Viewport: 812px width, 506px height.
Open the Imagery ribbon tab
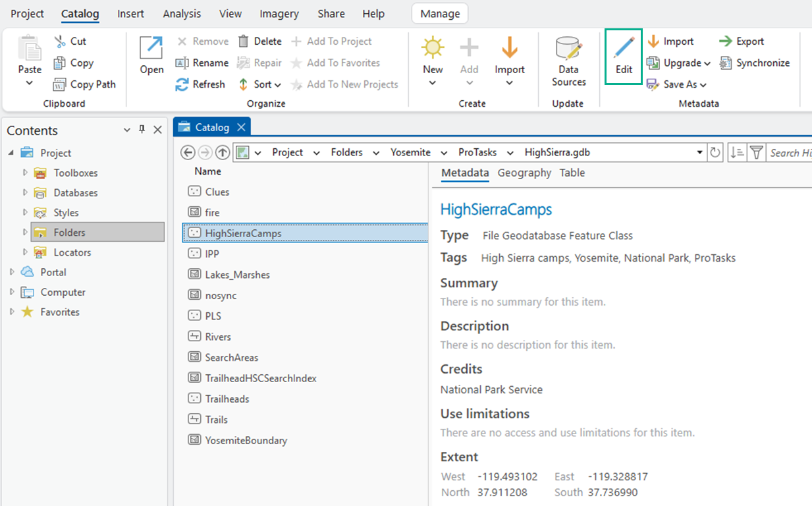pos(279,13)
